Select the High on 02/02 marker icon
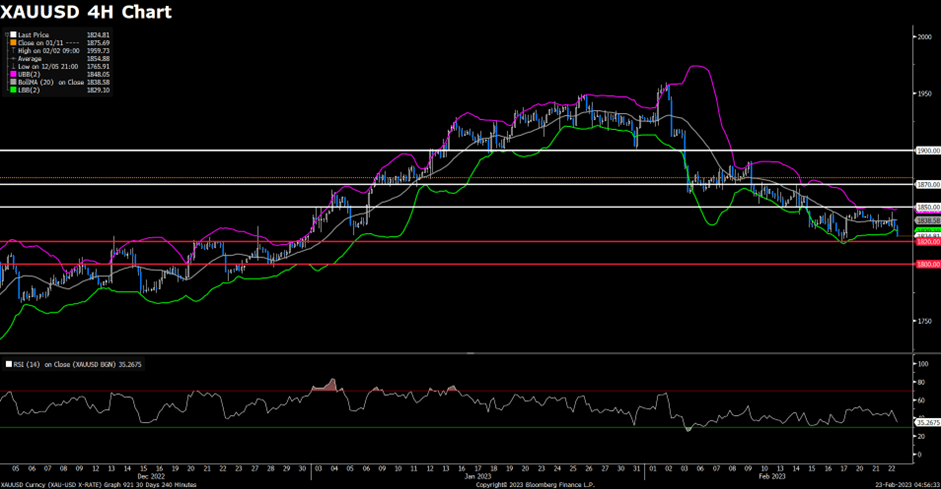 click(11, 50)
